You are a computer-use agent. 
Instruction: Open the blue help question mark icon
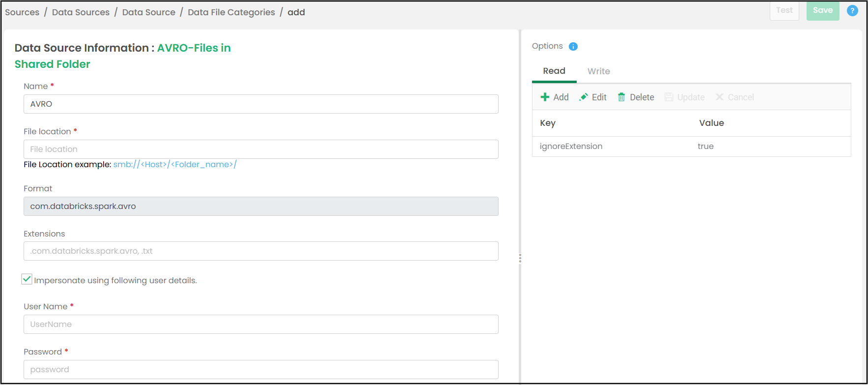(852, 10)
